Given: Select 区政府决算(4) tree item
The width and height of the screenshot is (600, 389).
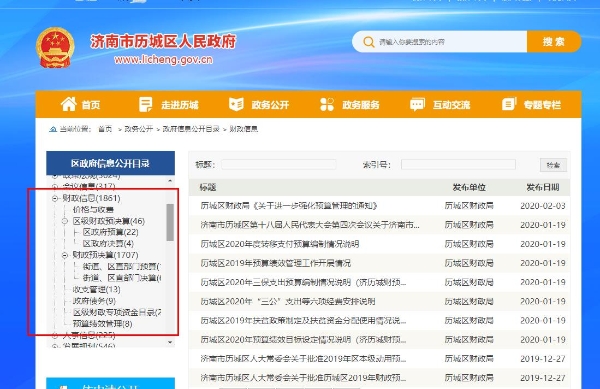Looking at the screenshot, I should [108, 244].
